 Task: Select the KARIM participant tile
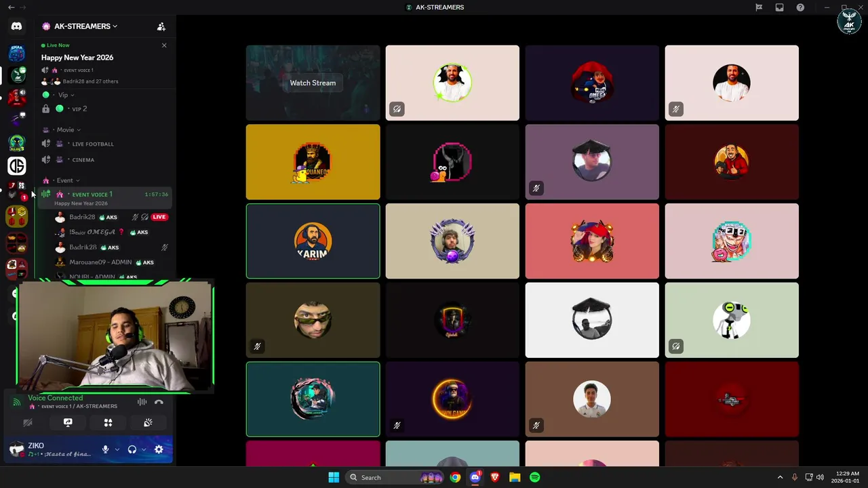coord(313,241)
